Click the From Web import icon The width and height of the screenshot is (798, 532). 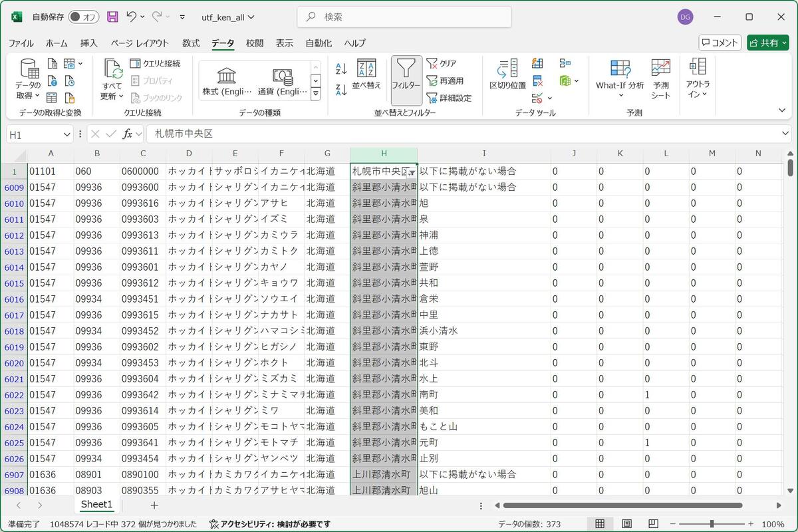pos(53,81)
